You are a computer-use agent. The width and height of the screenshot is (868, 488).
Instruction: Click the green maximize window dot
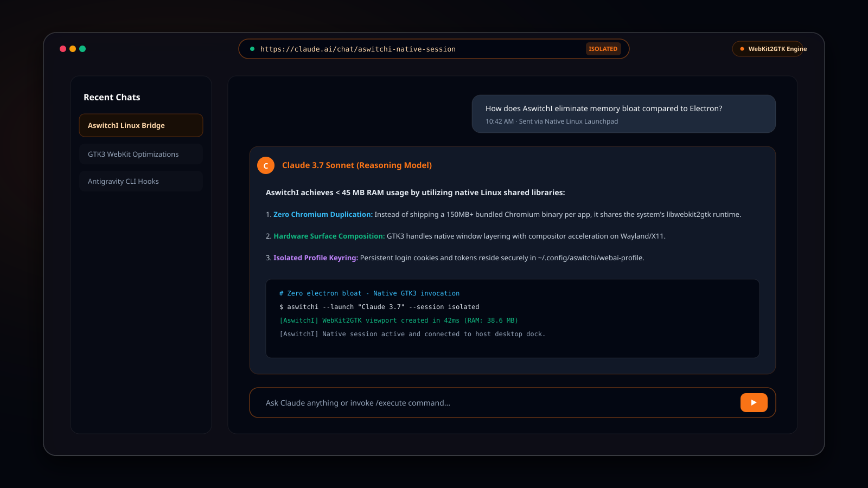click(x=82, y=49)
